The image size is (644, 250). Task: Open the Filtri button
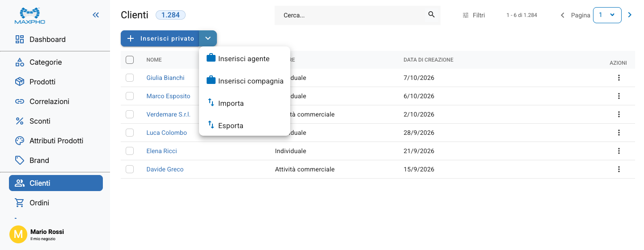(x=474, y=15)
